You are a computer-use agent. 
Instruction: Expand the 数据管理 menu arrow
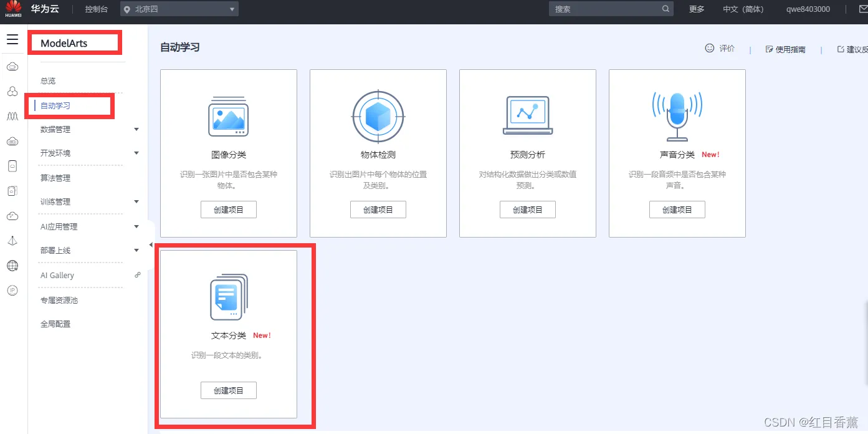click(x=136, y=129)
